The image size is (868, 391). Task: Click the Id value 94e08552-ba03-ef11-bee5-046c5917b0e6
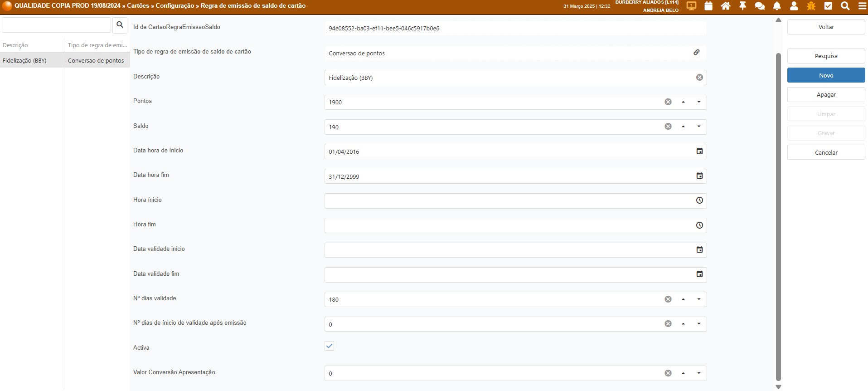click(x=384, y=28)
